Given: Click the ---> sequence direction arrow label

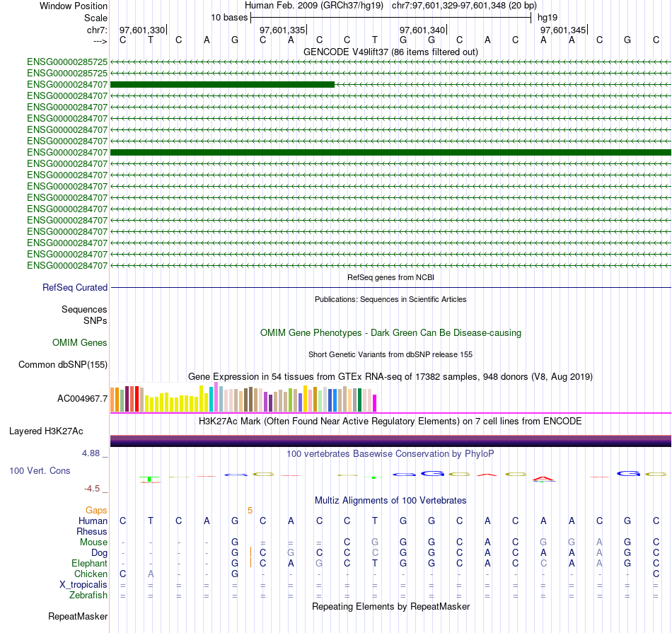Looking at the screenshot, I should coord(100,41).
